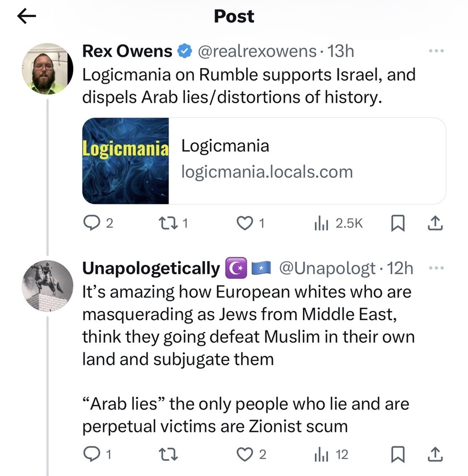Go back using the left arrow
Screen dimensions: 468x476
click(x=27, y=16)
